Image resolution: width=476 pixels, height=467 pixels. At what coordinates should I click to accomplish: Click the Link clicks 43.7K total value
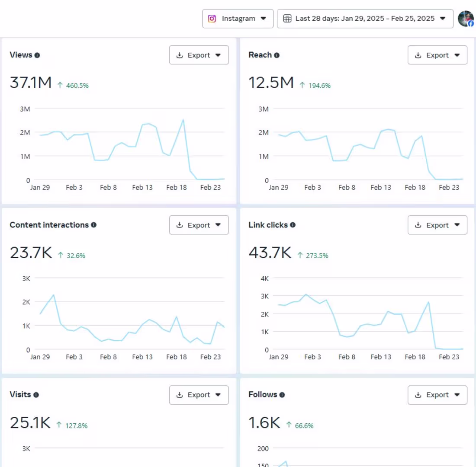270,253
